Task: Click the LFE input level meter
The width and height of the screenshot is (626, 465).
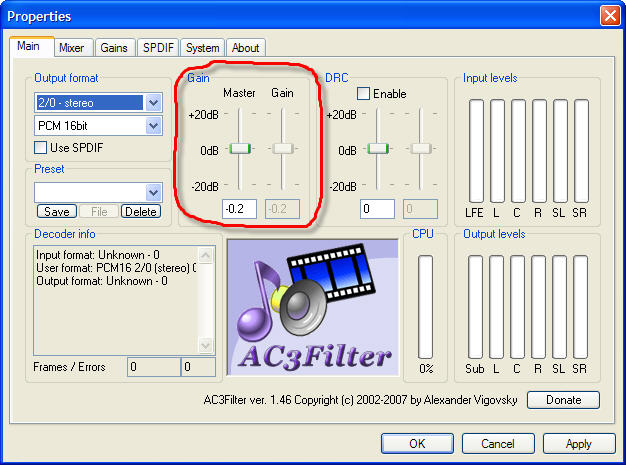Action: coord(476,151)
